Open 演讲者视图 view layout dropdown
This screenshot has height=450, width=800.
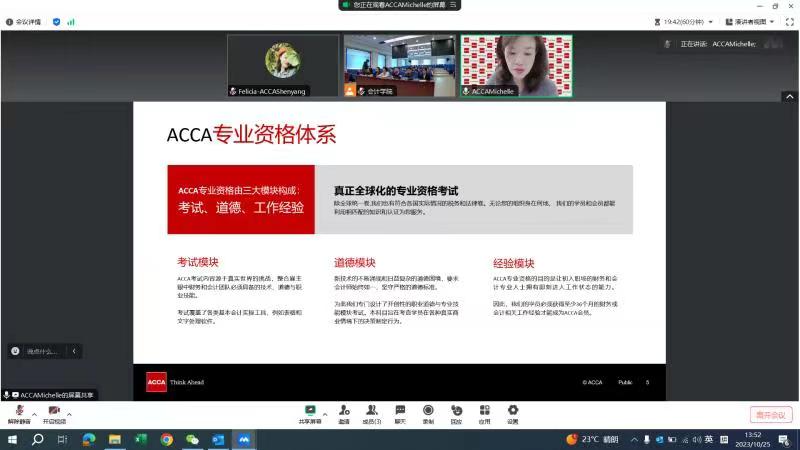tap(750, 21)
